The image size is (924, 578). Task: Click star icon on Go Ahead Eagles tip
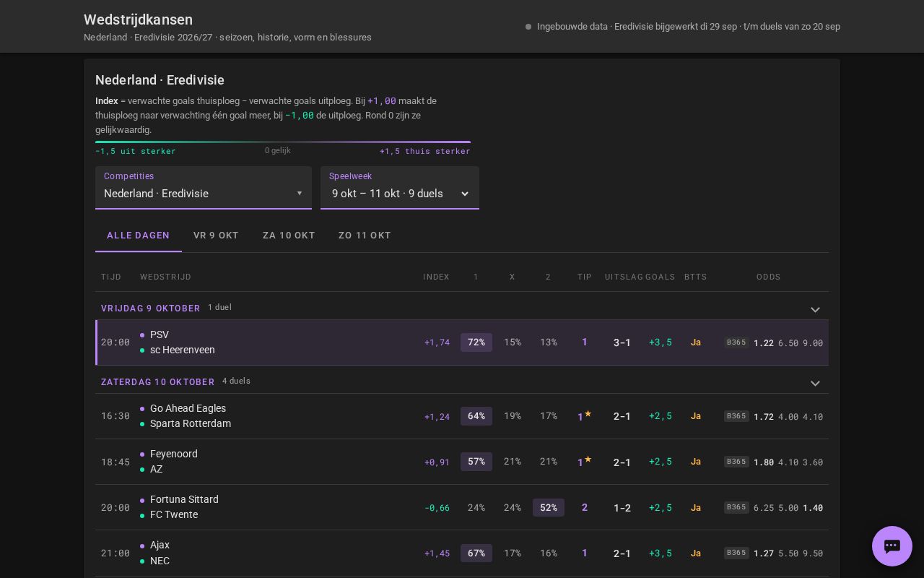(x=588, y=414)
